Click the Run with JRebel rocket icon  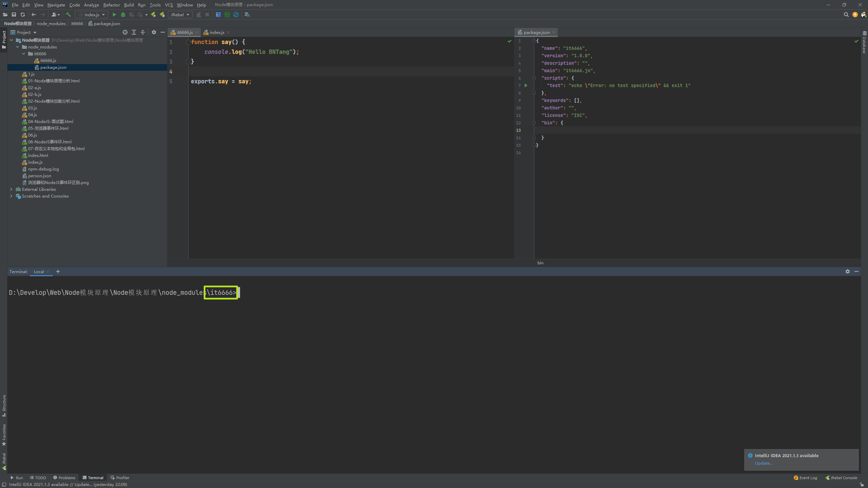click(153, 15)
